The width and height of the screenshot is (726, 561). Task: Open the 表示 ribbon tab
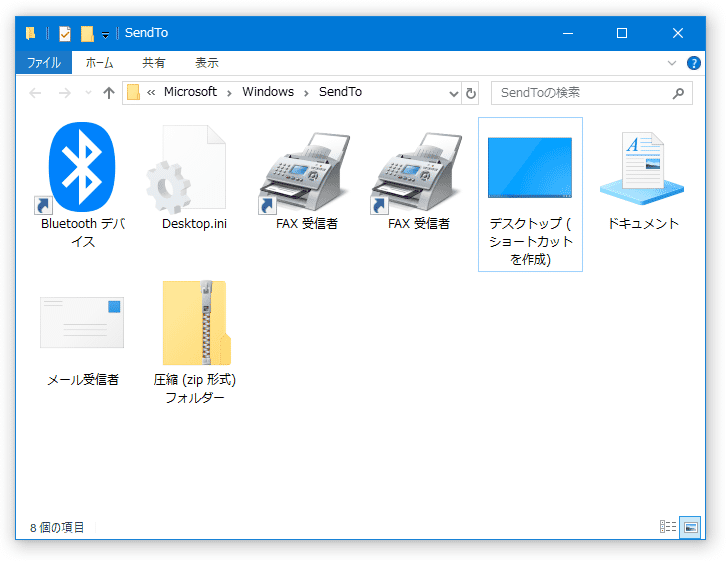(x=207, y=62)
